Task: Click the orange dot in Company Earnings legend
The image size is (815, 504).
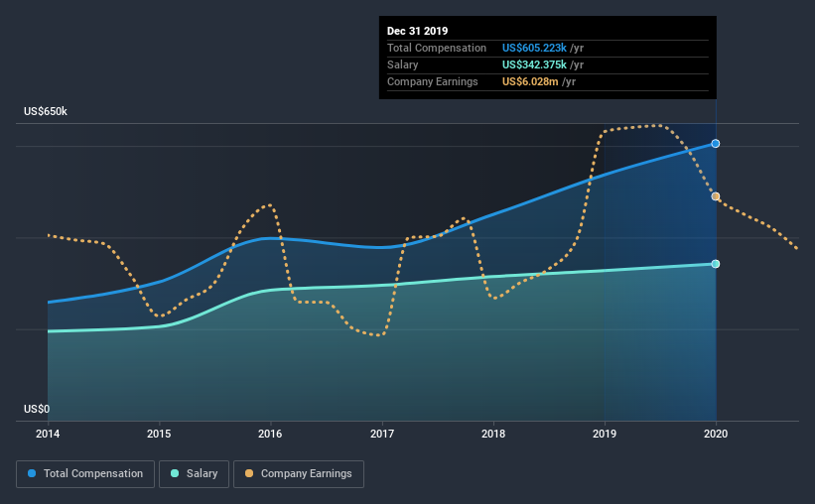Action: [249, 473]
